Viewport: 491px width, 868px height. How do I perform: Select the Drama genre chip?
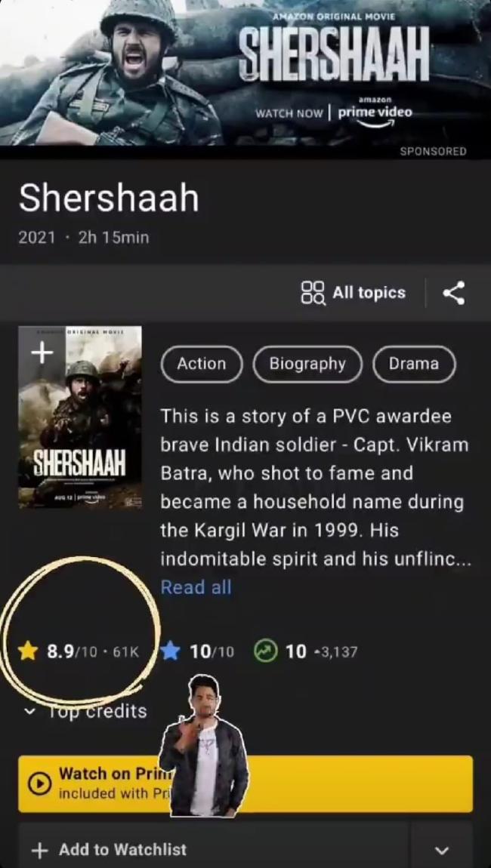(414, 364)
